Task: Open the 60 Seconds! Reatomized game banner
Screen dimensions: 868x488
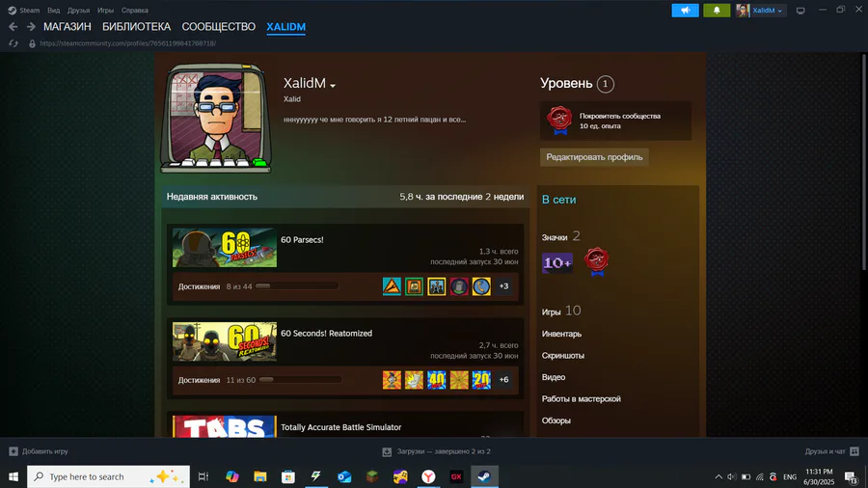Action: click(x=224, y=341)
